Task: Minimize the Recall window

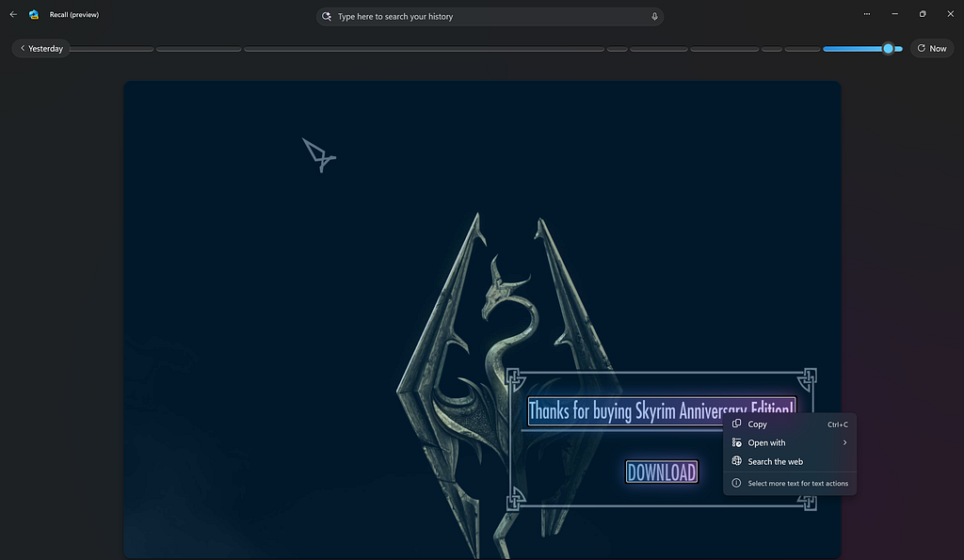Action: coord(895,14)
